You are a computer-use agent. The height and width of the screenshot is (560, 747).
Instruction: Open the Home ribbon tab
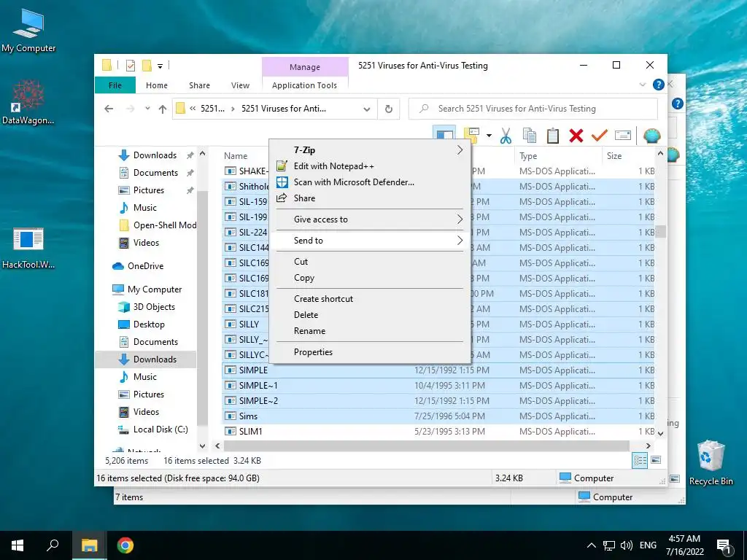click(157, 85)
